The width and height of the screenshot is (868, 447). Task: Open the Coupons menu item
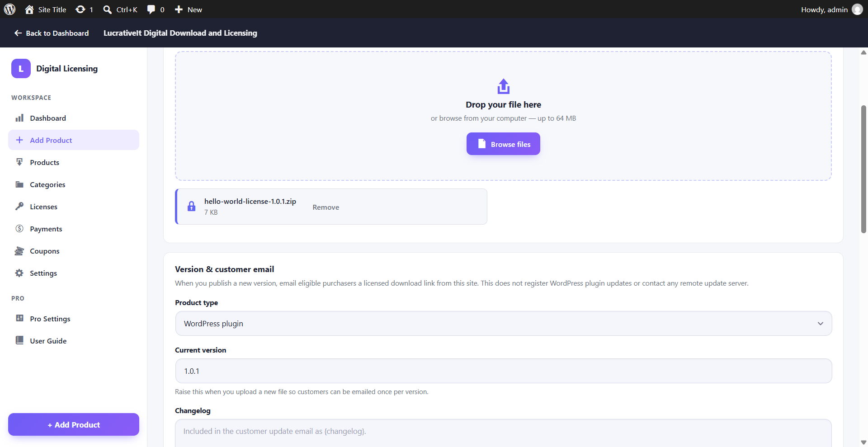(x=74, y=251)
